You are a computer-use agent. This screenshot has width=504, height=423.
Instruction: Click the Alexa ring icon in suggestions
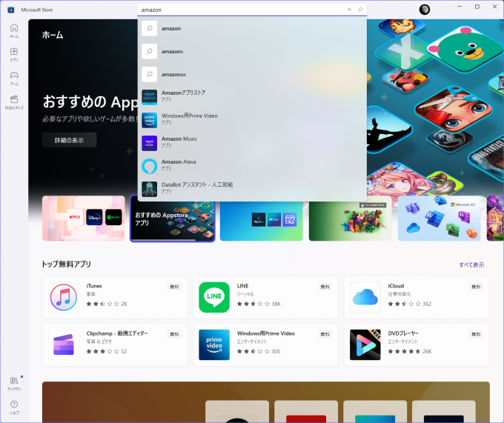(x=150, y=166)
